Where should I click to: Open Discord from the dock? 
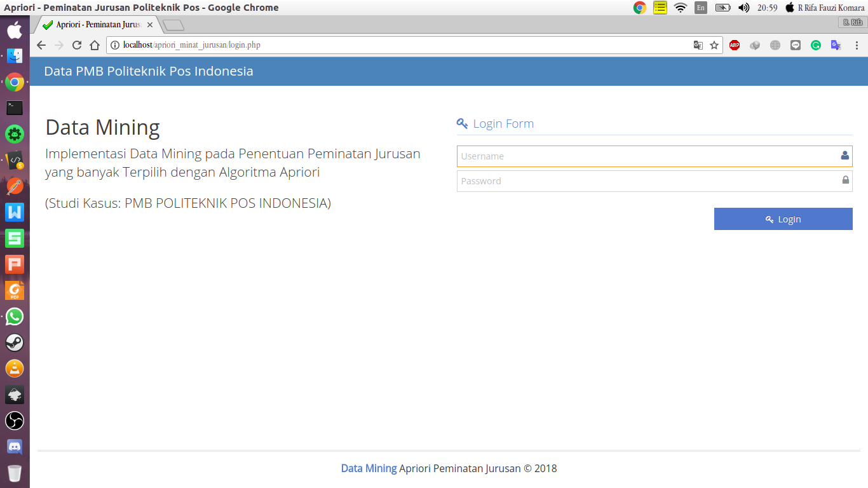[x=15, y=447]
